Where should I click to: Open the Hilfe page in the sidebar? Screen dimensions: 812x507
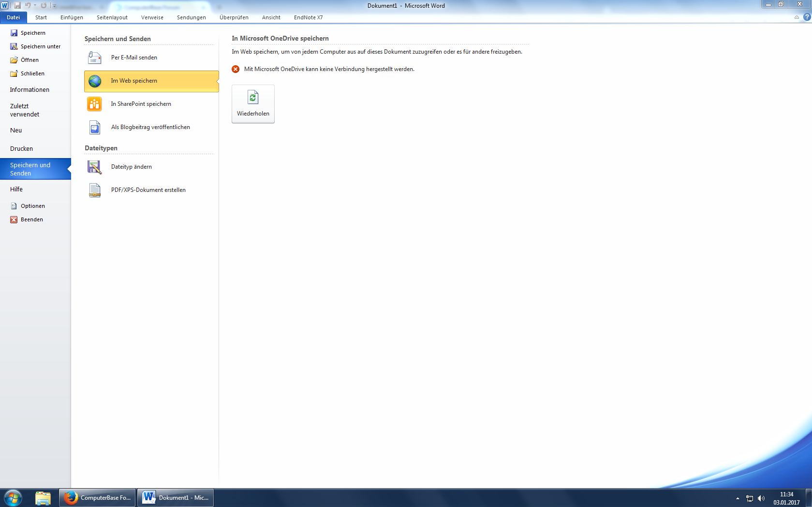pos(16,189)
